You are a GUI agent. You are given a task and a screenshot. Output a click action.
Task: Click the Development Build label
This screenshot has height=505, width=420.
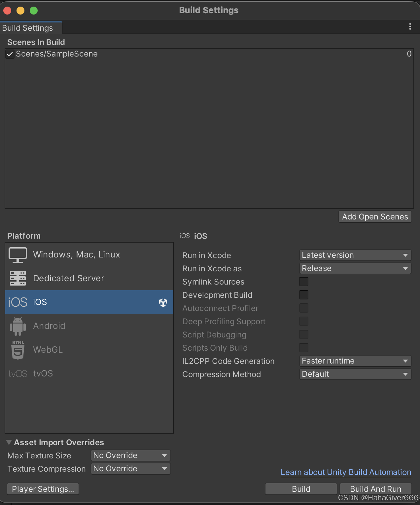[x=217, y=295]
